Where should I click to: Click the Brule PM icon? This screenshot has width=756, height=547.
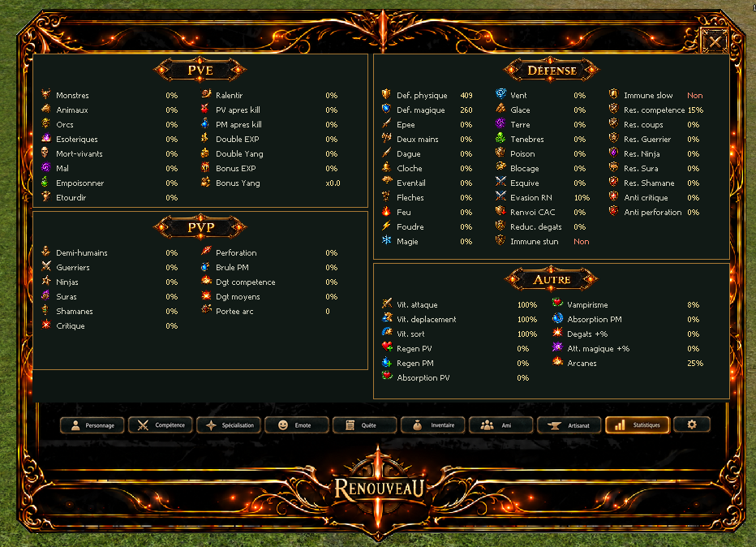tap(206, 266)
